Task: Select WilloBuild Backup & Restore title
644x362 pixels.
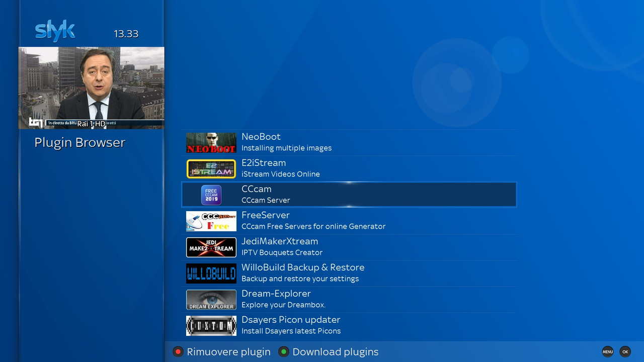Action: pos(303,267)
